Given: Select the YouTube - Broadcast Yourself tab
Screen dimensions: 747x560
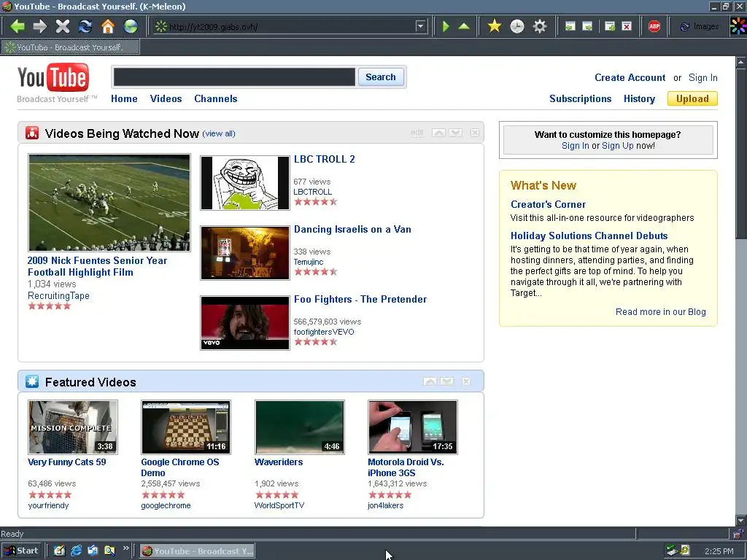Looking at the screenshot, I should 70,47.
